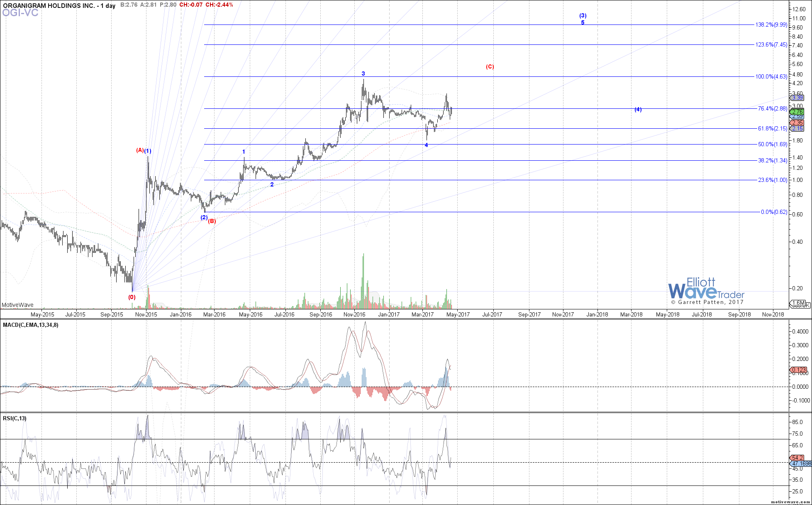
Task: Click the "Nov-2015" date on the time axis
Action: [x=146, y=314]
